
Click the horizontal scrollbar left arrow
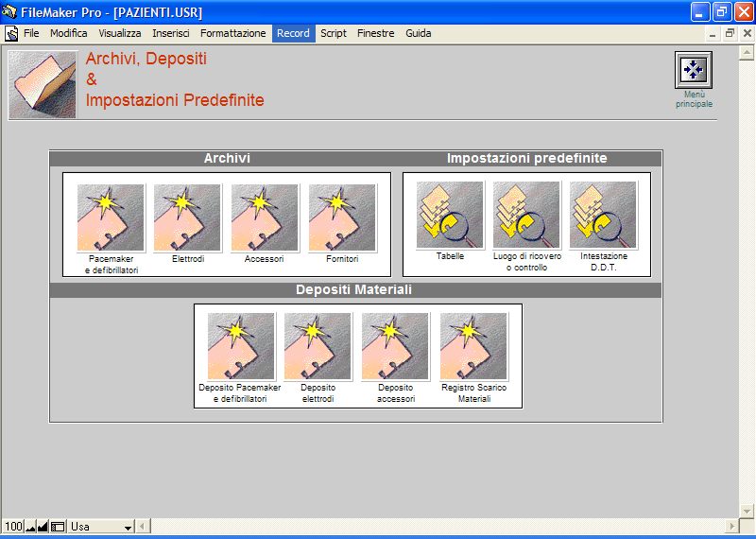[143, 527]
